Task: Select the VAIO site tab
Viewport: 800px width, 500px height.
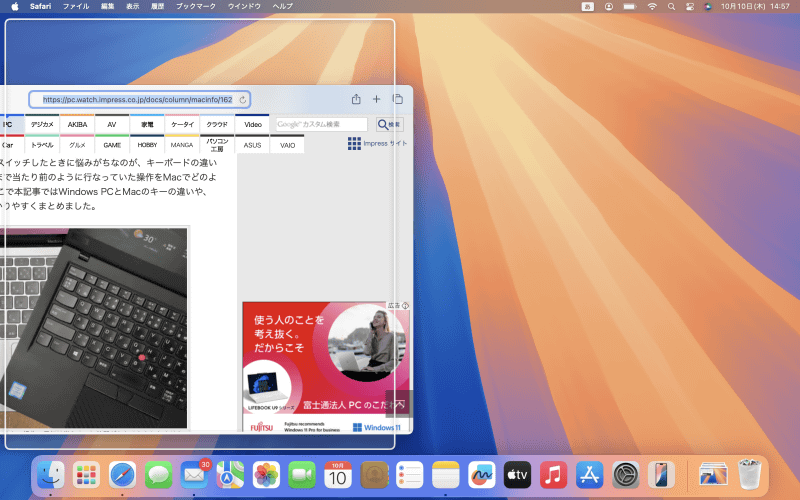Action: (x=287, y=144)
